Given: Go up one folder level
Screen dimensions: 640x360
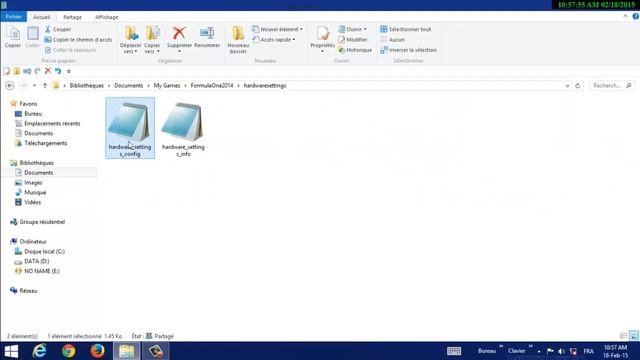Looking at the screenshot, I should point(45,86).
